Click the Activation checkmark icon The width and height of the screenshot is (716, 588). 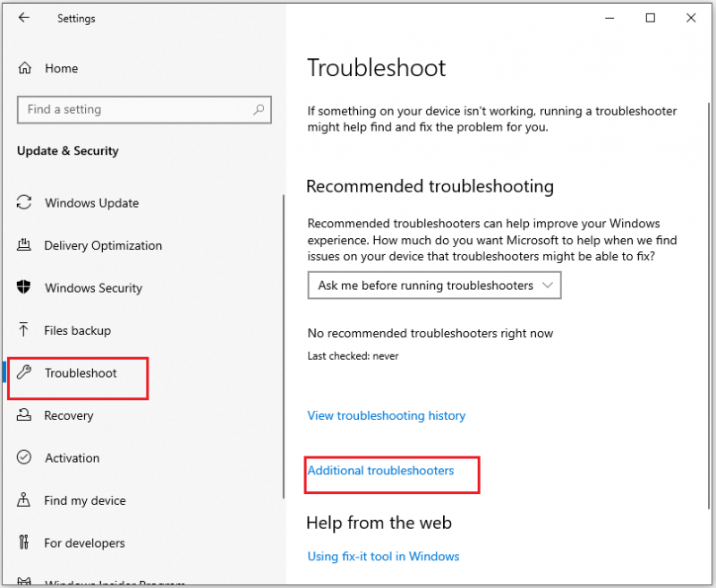point(24,457)
